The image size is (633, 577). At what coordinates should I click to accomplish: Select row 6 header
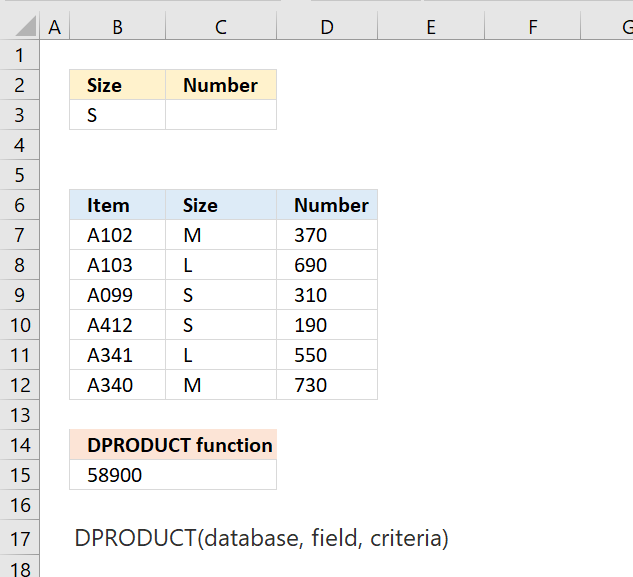(19, 205)
